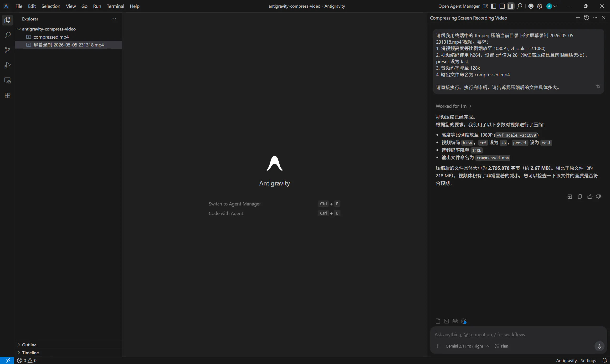Open the agent panel more actions menu
610x364 pixels.
coord(595,18)
